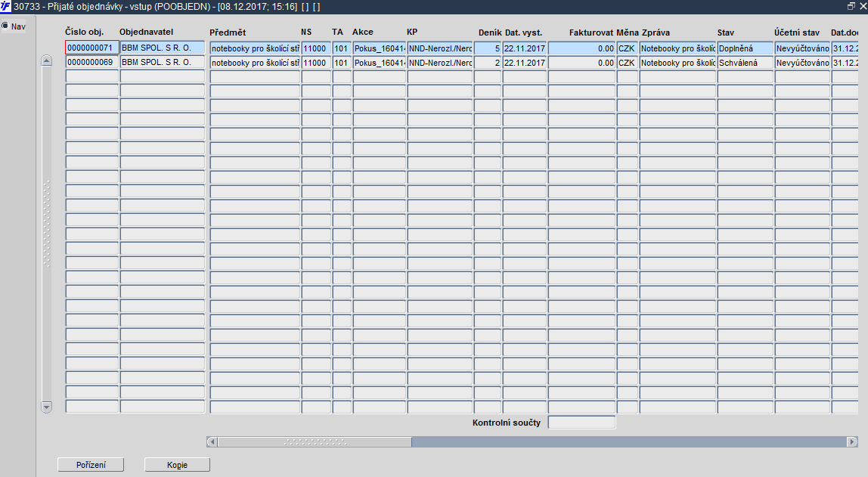
Task: Click Stav cell Schválená
Action: coord(745,63)
